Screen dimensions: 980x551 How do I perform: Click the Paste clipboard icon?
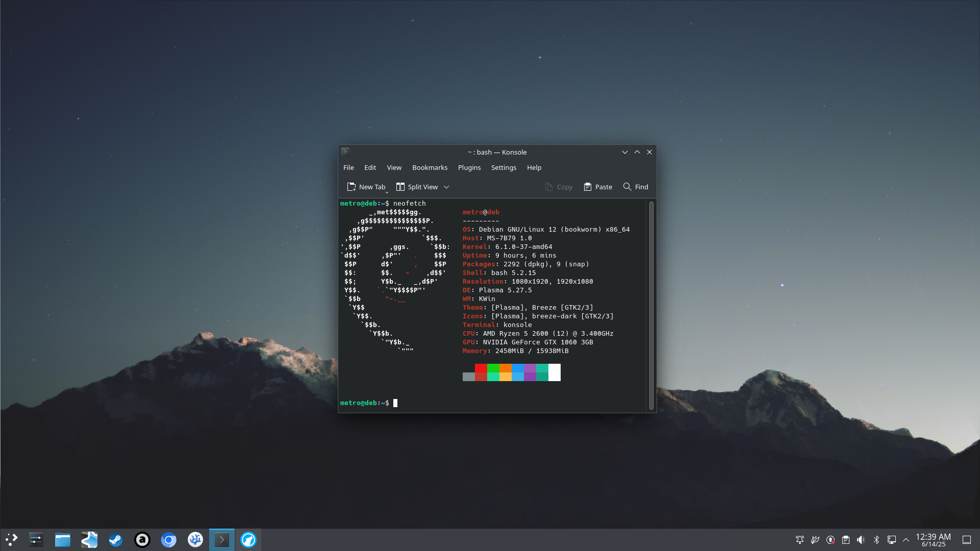point(588,187)
